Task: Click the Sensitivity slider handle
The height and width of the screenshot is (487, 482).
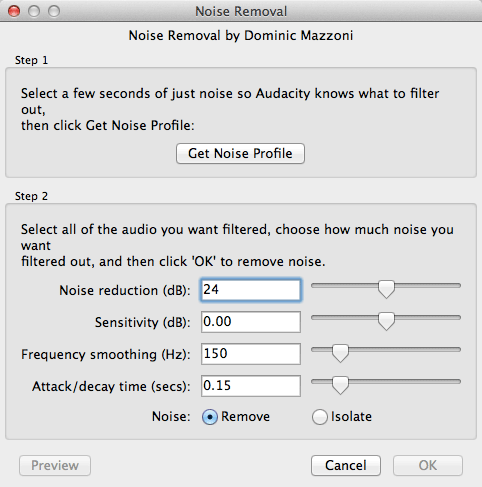Action: (386, 321)
